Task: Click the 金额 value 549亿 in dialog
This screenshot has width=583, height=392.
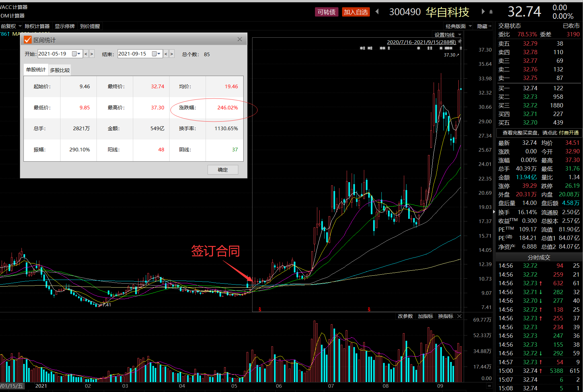Action: [x=157, y=128]
